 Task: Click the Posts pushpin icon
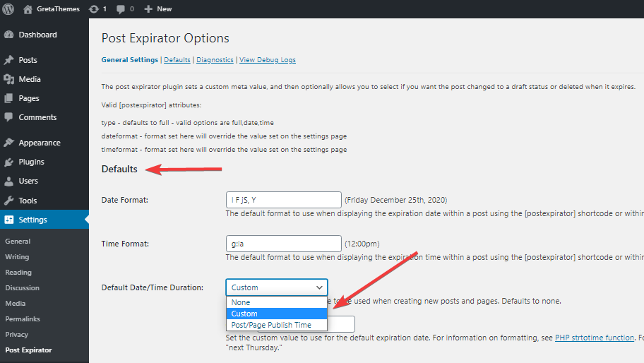[8, 60]
